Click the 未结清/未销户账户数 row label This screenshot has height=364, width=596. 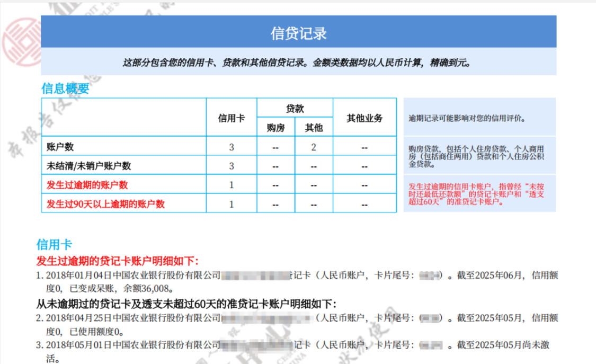tap(88, 166)
